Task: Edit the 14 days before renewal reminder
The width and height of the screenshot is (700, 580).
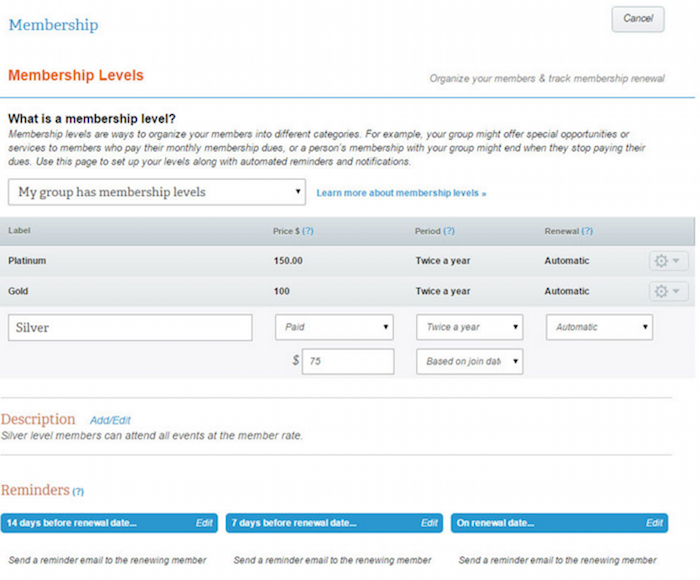Action: click(x=204, y=523)
